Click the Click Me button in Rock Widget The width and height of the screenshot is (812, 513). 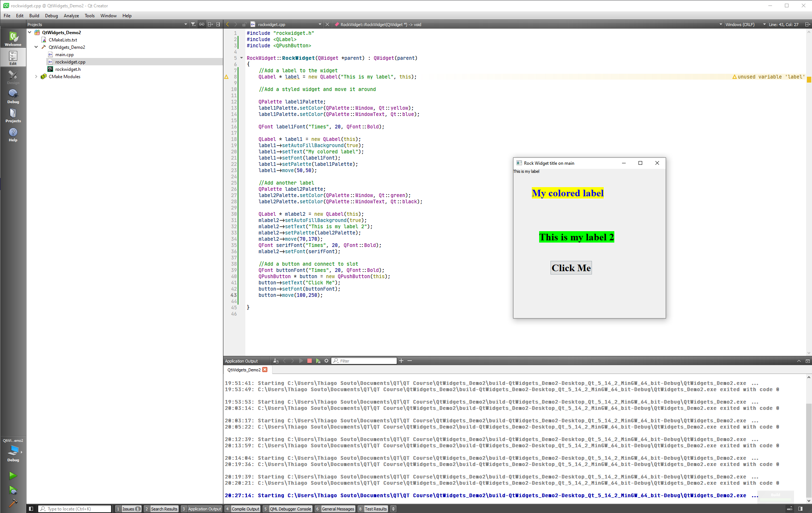571,268
